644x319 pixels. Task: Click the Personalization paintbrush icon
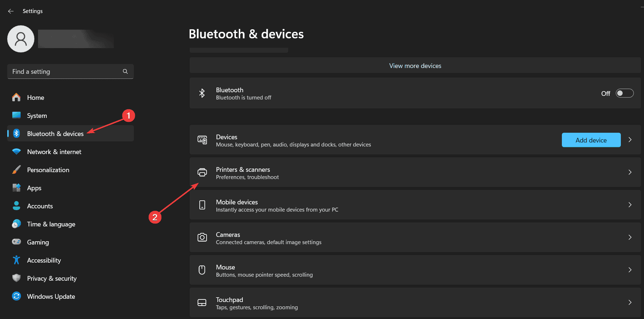tap(16, 170)
